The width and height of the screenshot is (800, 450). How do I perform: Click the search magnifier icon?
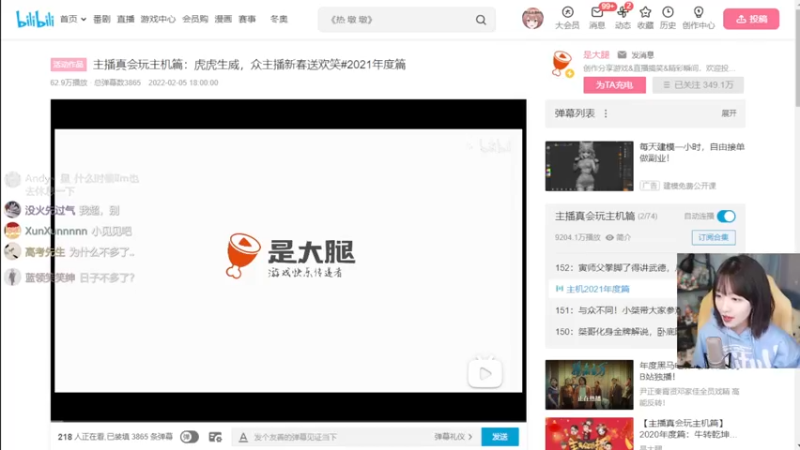point(481,20)
